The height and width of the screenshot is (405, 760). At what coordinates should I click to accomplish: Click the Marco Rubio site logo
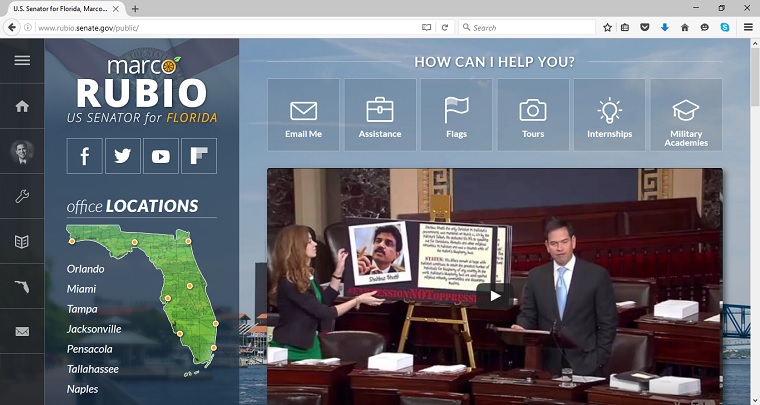pos(142,90)
